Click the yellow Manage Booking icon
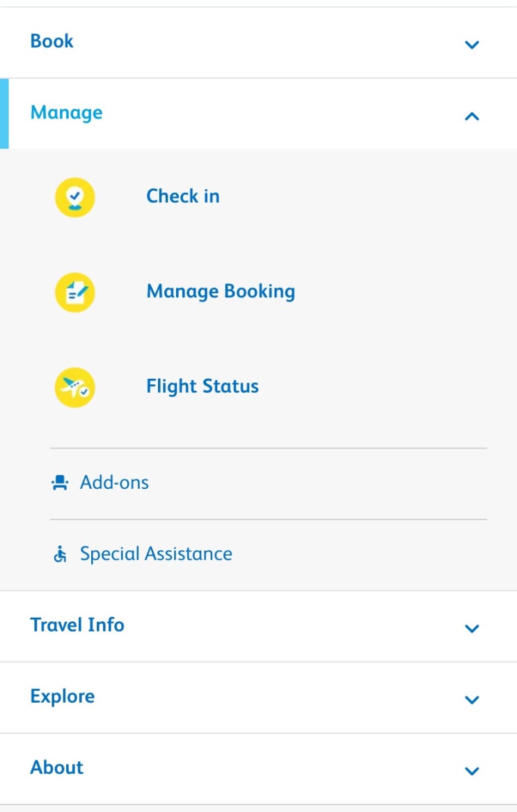This screenshot has width=517, height=812. click(75, 292)
